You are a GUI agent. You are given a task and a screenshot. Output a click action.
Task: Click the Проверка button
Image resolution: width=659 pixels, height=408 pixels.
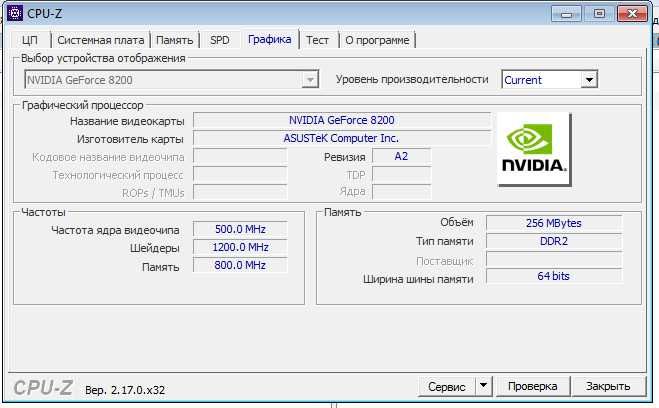coord(532,386)
